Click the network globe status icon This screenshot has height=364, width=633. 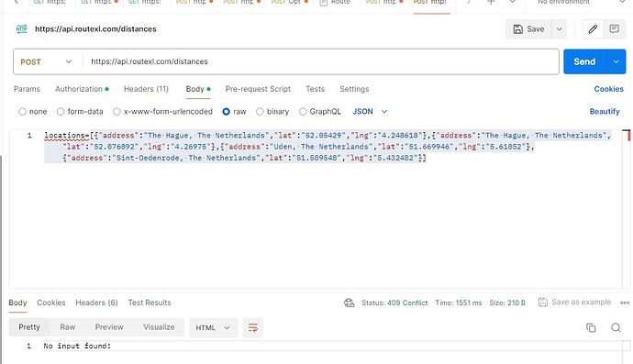click(x=350, y=303)
